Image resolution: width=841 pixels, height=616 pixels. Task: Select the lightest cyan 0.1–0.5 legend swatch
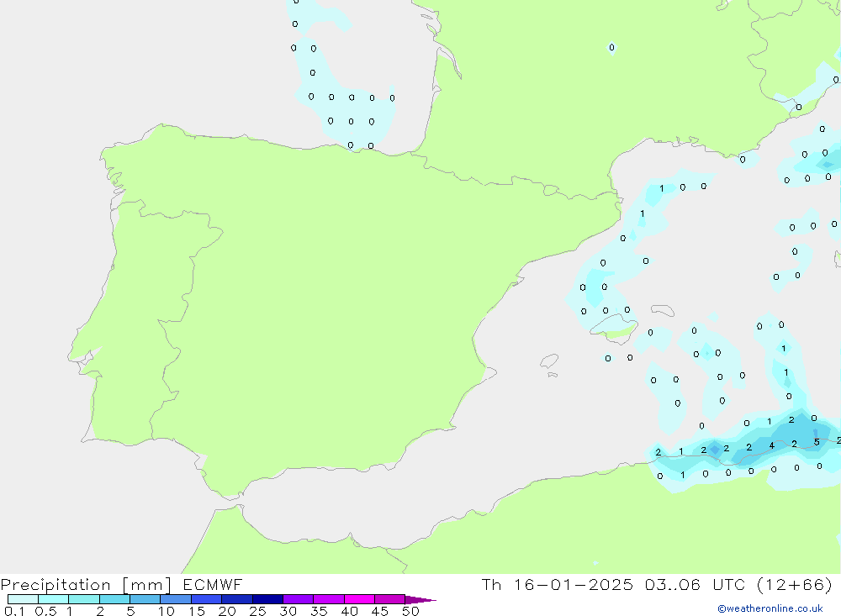23,599
